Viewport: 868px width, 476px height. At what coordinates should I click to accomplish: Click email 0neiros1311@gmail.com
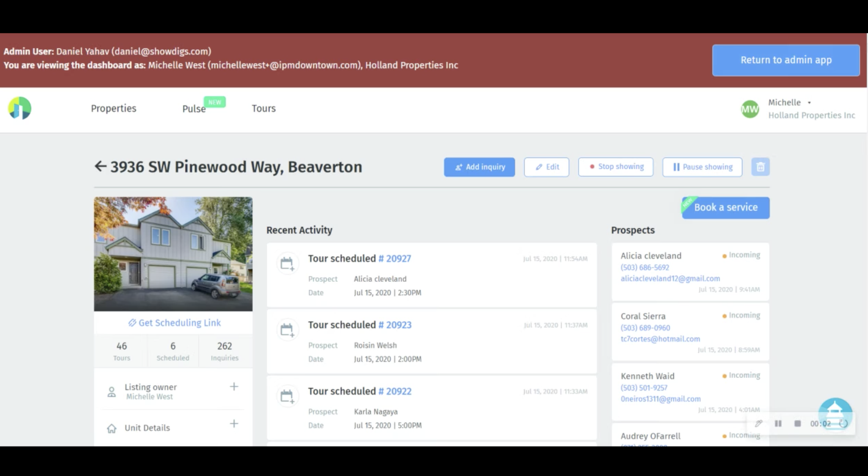[660, 399]
